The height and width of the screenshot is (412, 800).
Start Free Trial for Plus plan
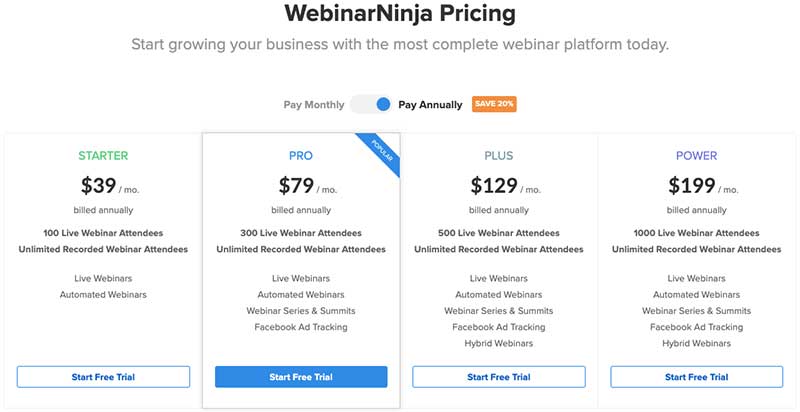point(499,377)
